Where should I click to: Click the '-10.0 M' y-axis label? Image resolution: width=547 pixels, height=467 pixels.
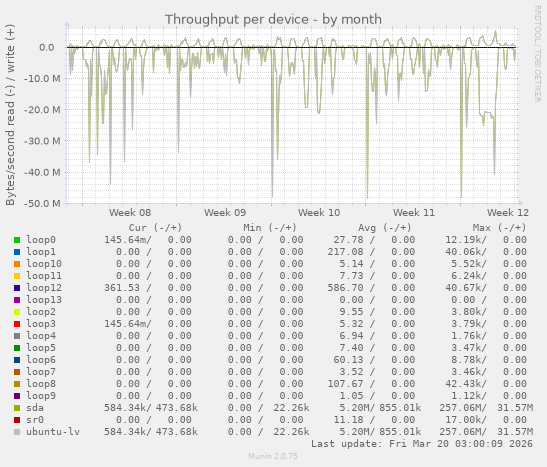coord(42,78)
